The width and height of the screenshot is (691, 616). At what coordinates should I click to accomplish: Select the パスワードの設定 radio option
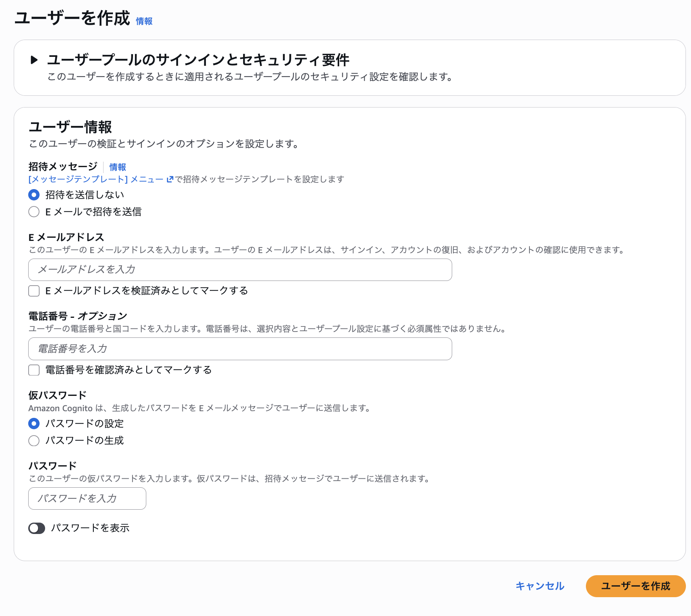tap(34, 424)
